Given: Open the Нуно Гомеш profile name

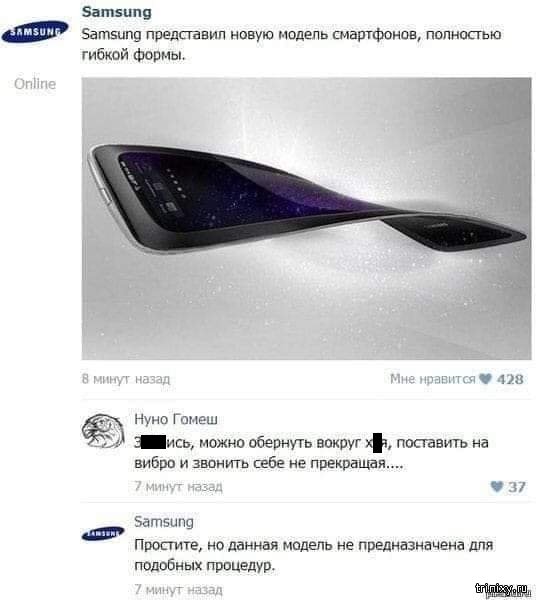Looking at the screenshot, I should pos(176,419).
